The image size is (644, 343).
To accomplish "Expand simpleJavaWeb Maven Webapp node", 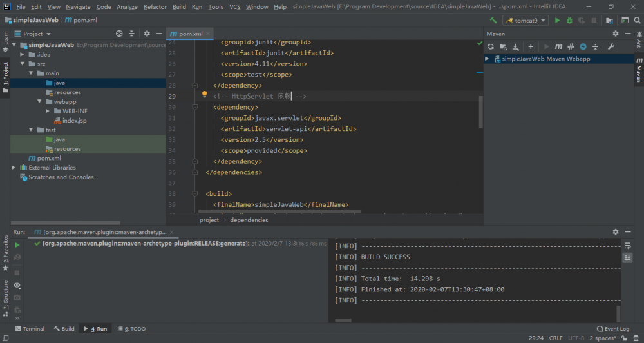I will (487, 59).
